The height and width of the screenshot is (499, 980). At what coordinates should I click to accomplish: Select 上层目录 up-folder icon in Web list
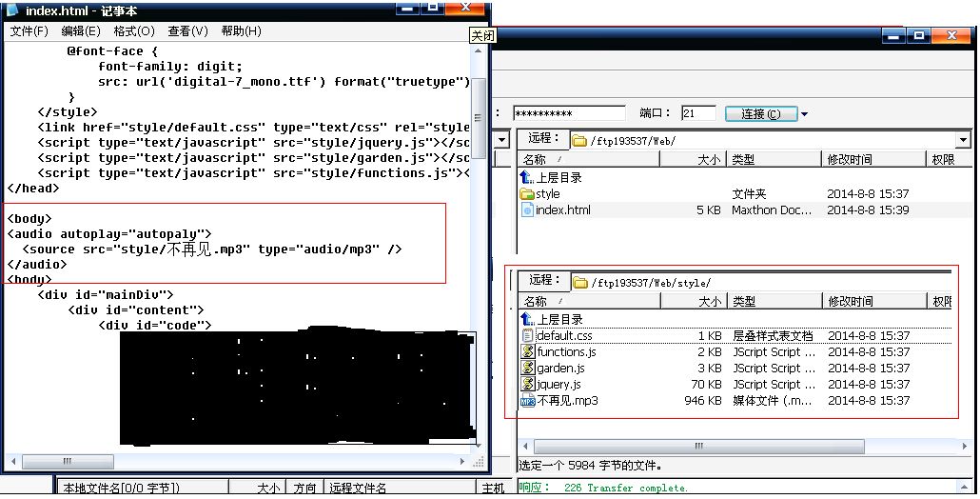tap(527, 177)
